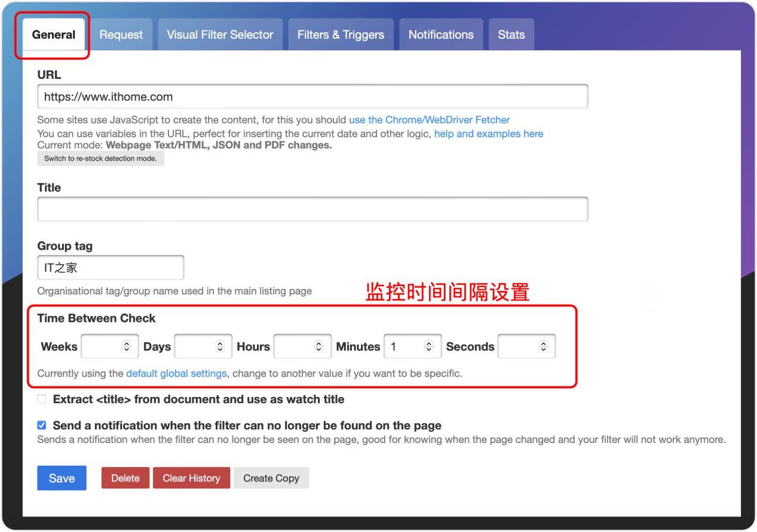The height and width of the screenshot is (532, 757).
Task: Open the Notifications tab
Action: (440, 34)
